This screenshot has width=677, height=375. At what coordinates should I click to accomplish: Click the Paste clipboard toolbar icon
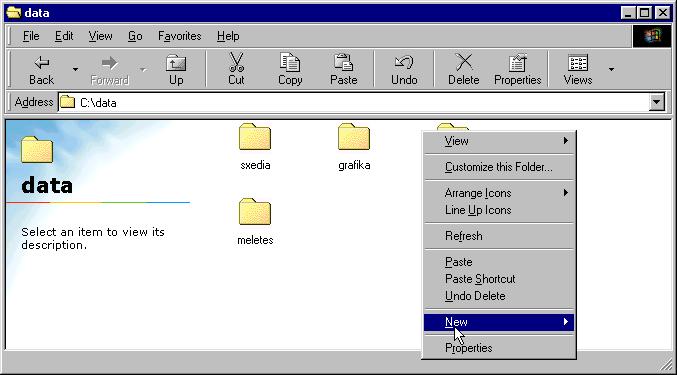click(x=344, y=69)
